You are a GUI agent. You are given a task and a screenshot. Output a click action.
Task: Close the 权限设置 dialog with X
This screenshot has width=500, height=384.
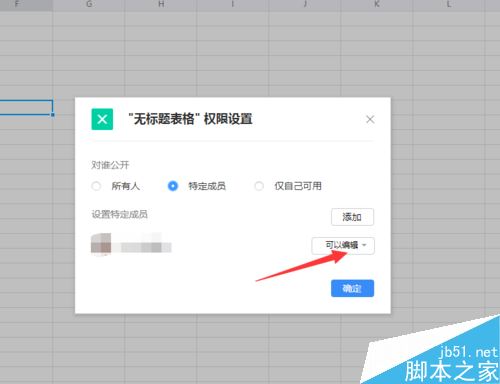(370, 119)
